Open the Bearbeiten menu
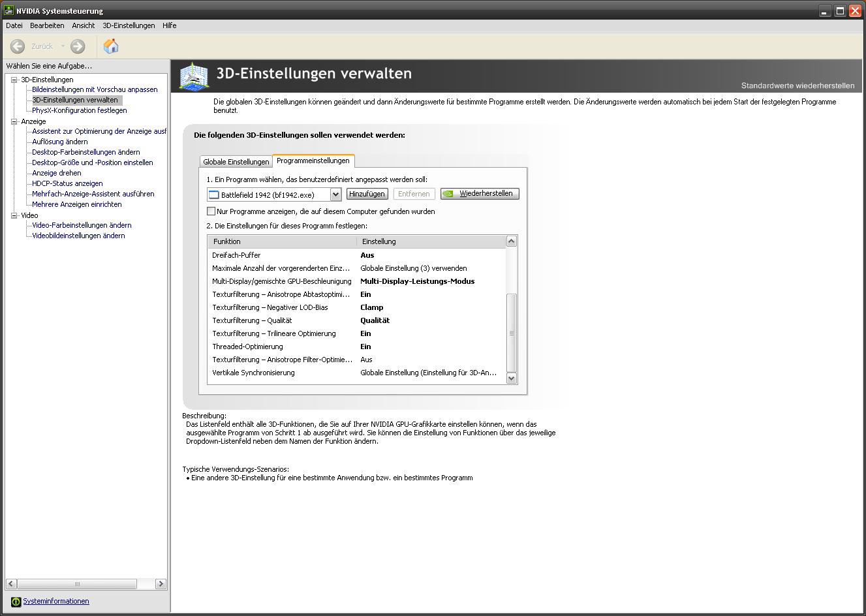This screenshot has height=616, width=866. (47, 25)
